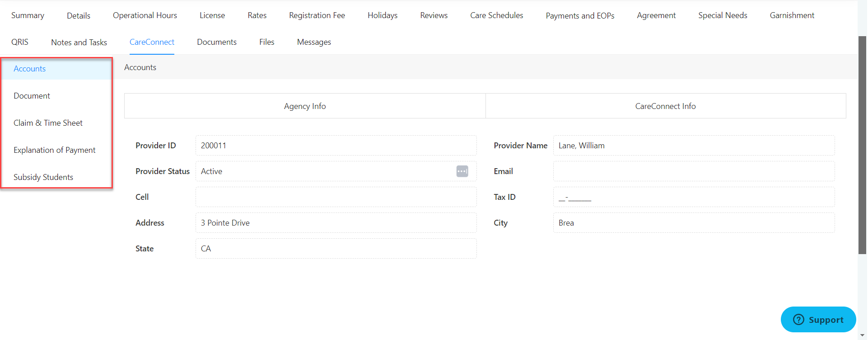Screen dimensions: 868x340
Task: Click the Provider Name field
Action: [x=694, y=146]
